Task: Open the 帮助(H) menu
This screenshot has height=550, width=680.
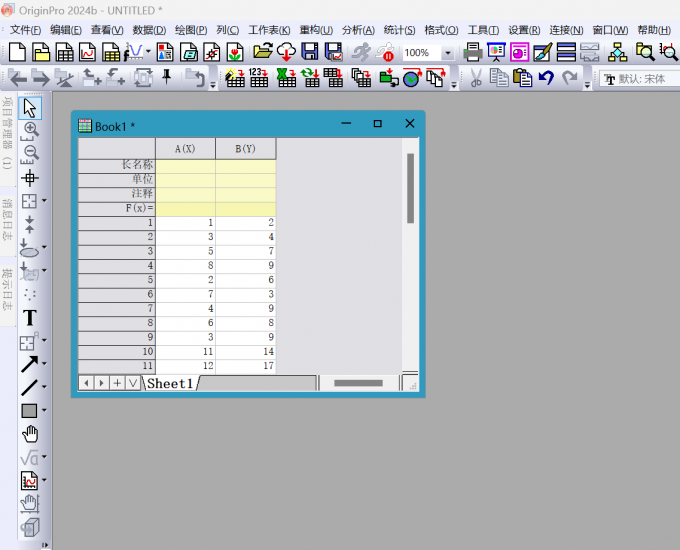Action: pos(654,30)
